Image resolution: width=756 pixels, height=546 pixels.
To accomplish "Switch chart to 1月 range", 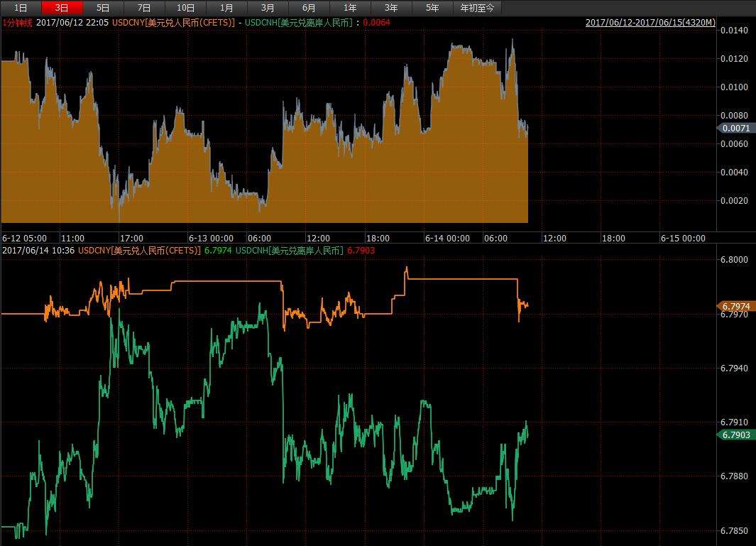I will pyautogui.click(x=226, y=8).
